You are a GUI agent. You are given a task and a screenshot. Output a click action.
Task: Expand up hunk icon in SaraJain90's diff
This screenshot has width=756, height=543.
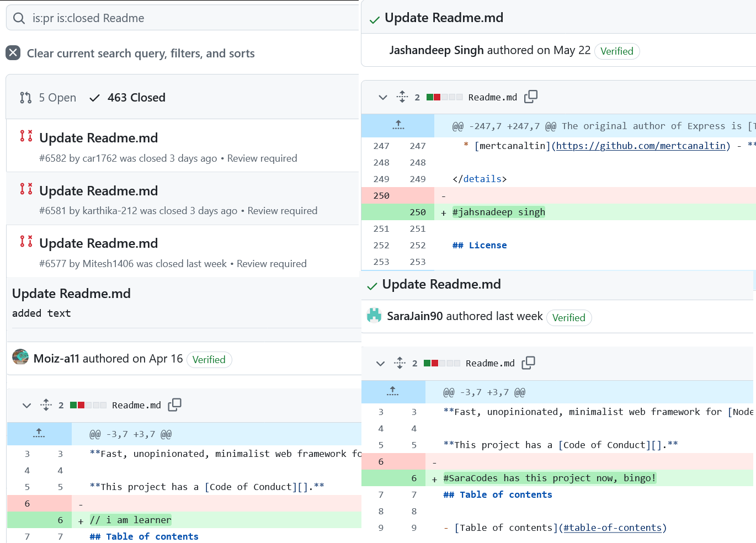[x=393, y=392]
